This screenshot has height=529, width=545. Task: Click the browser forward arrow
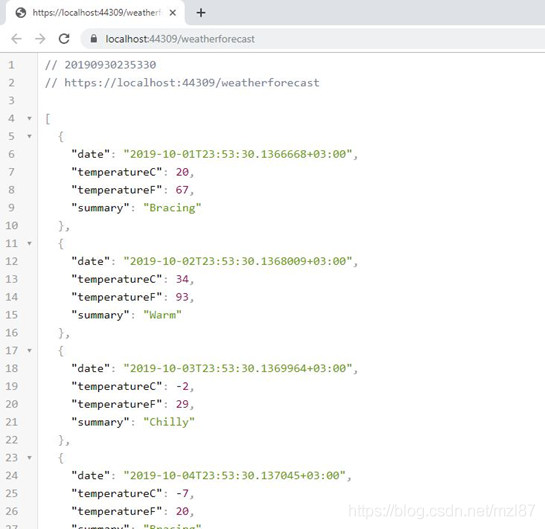40,39
